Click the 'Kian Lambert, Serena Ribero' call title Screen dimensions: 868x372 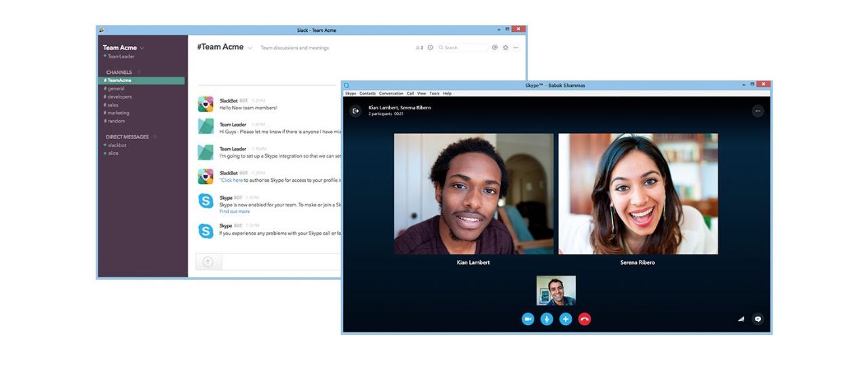(399, 107)
